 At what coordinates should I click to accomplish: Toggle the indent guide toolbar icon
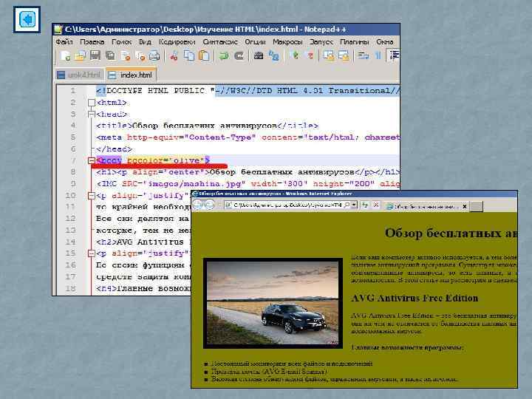393,55
